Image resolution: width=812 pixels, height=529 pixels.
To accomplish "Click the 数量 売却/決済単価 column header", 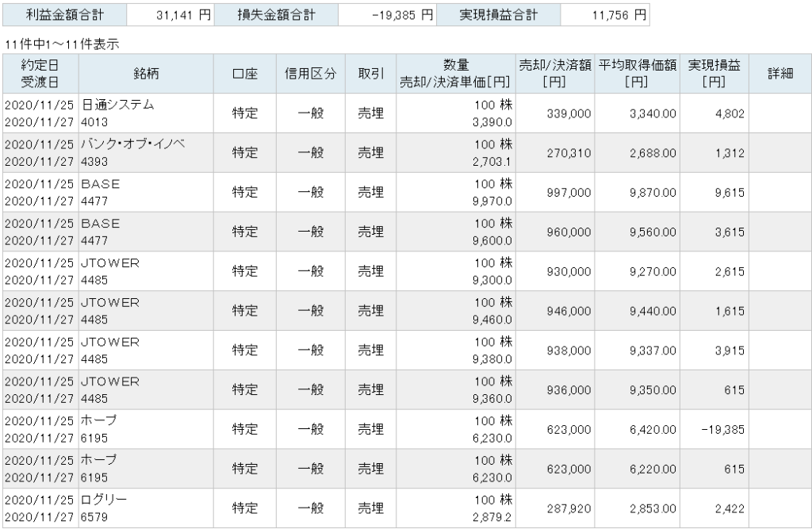I will coord(456,74).
